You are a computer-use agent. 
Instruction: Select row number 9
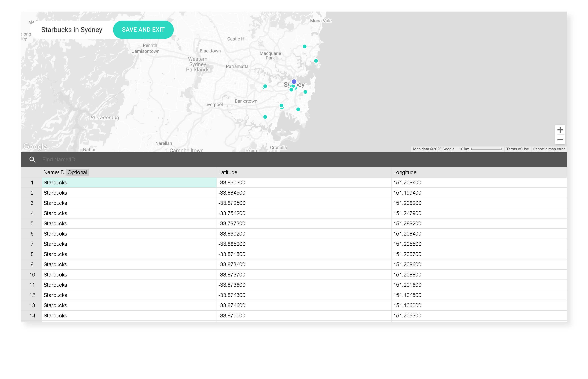click(32, 264)
